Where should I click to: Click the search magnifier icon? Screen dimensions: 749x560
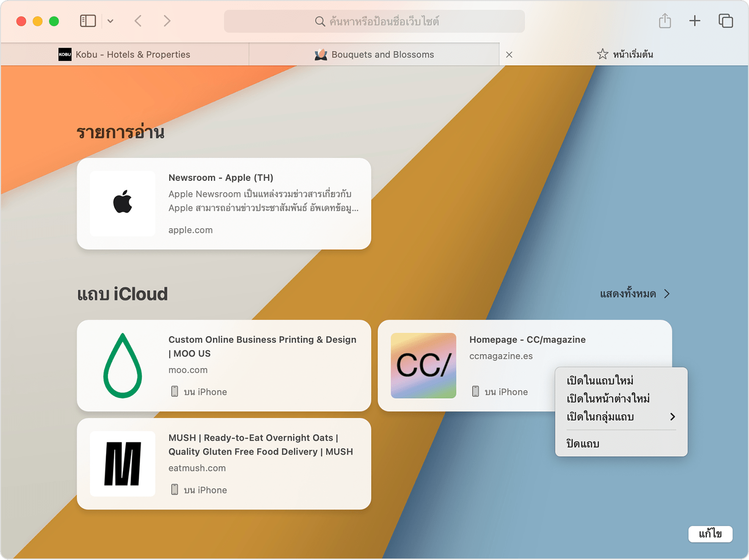(320, 21)
